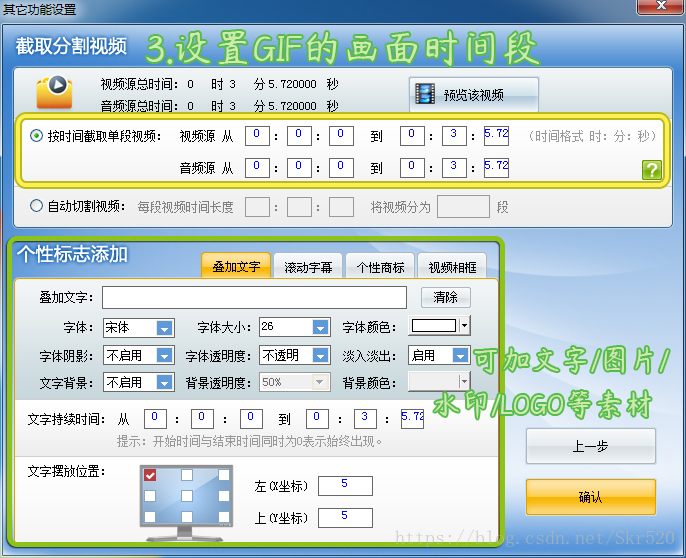Close the 其它功能设置 window
686x558 pixels.
[661, 7]
